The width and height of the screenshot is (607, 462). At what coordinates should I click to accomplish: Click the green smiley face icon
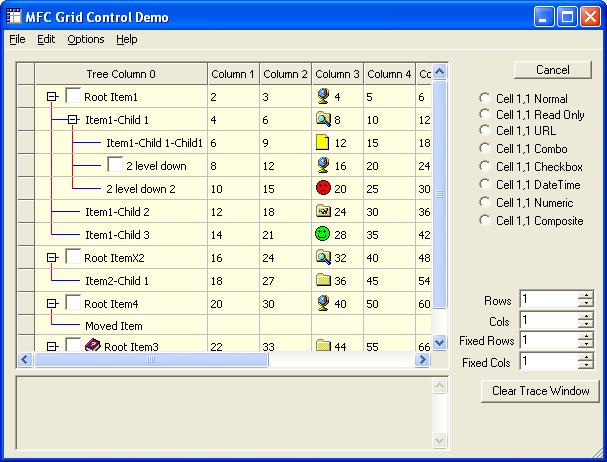(x=322, y=234)
